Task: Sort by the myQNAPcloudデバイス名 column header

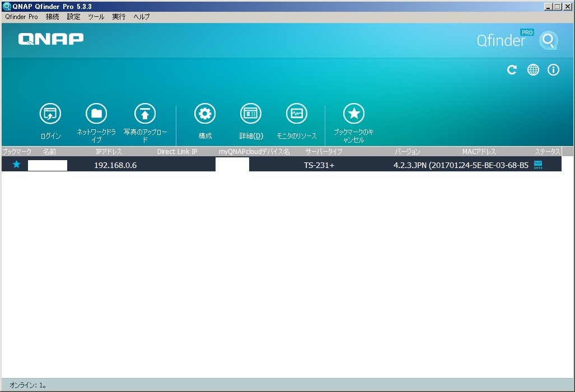Action: pos(254,151)
